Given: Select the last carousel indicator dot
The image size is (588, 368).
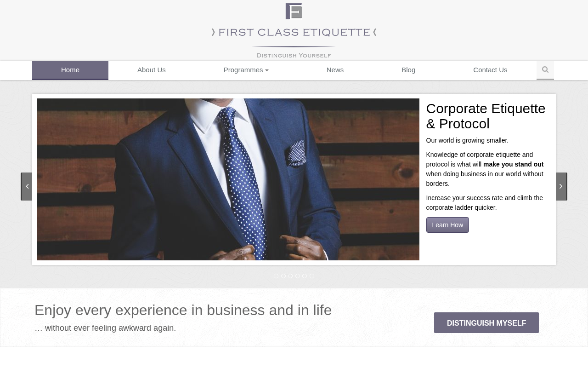Looking at the screenshot, I should (312, 276).
